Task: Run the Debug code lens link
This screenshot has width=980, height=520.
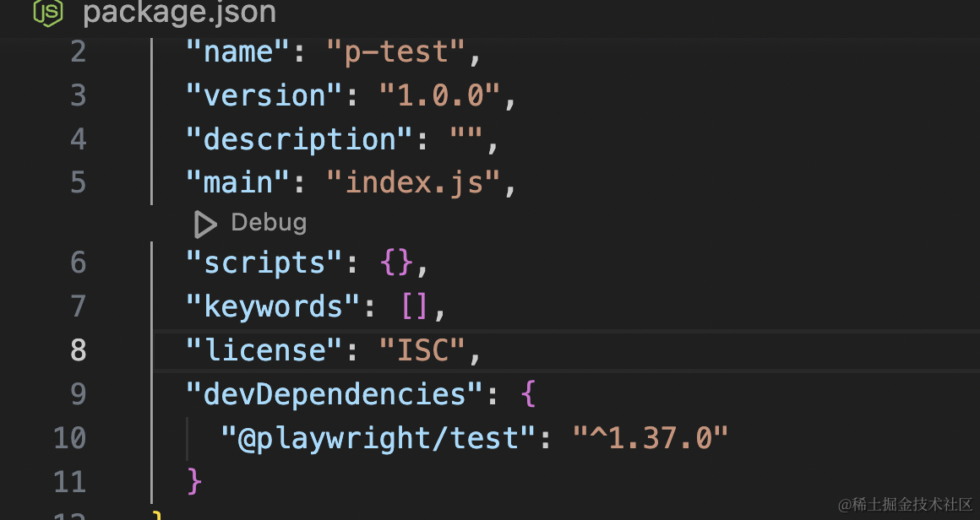Action: 269,223
